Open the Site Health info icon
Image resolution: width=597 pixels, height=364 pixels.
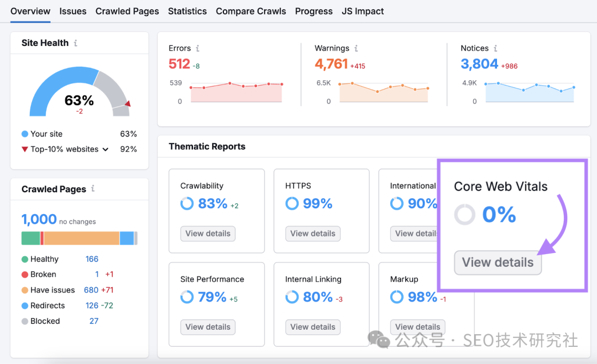click(x=76, y=43)
